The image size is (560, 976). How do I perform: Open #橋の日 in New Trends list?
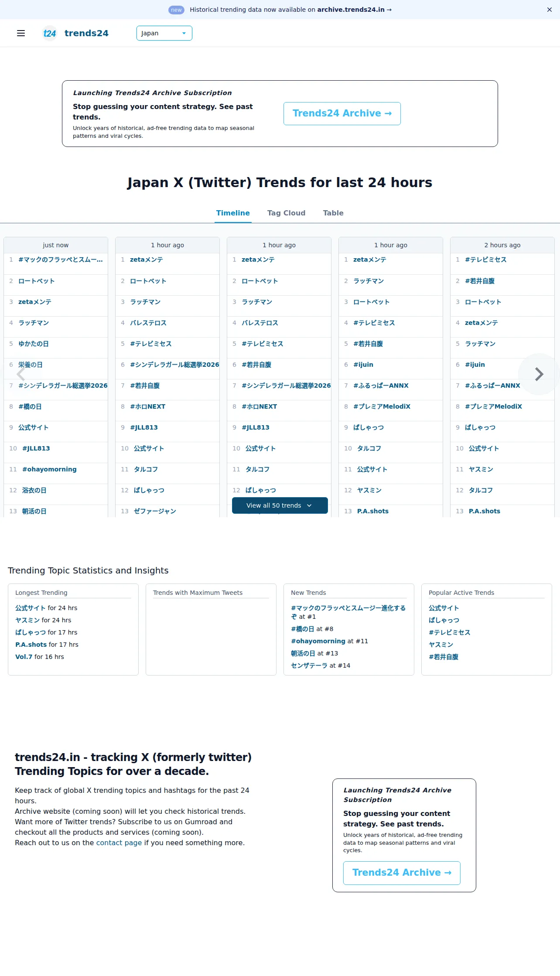(303, 629)
